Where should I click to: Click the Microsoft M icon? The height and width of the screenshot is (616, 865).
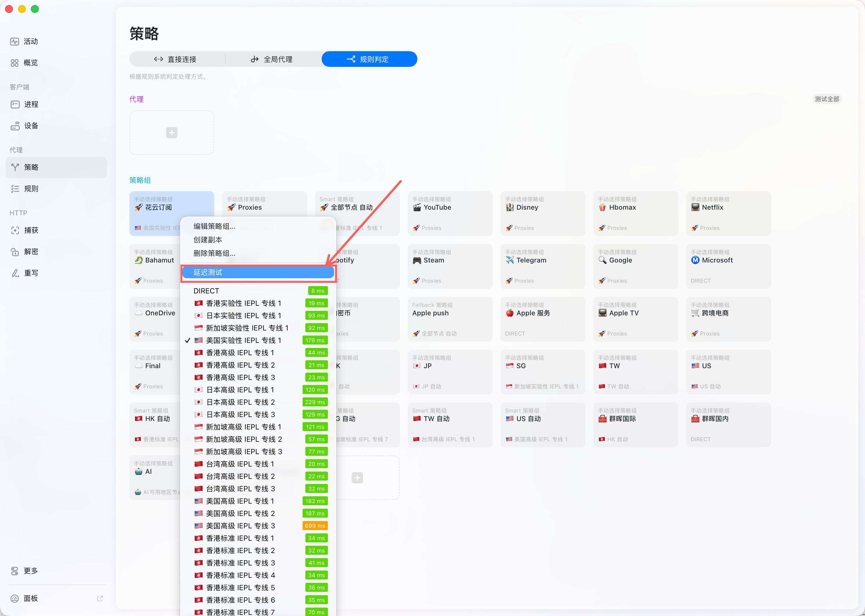tap(695, 260)
